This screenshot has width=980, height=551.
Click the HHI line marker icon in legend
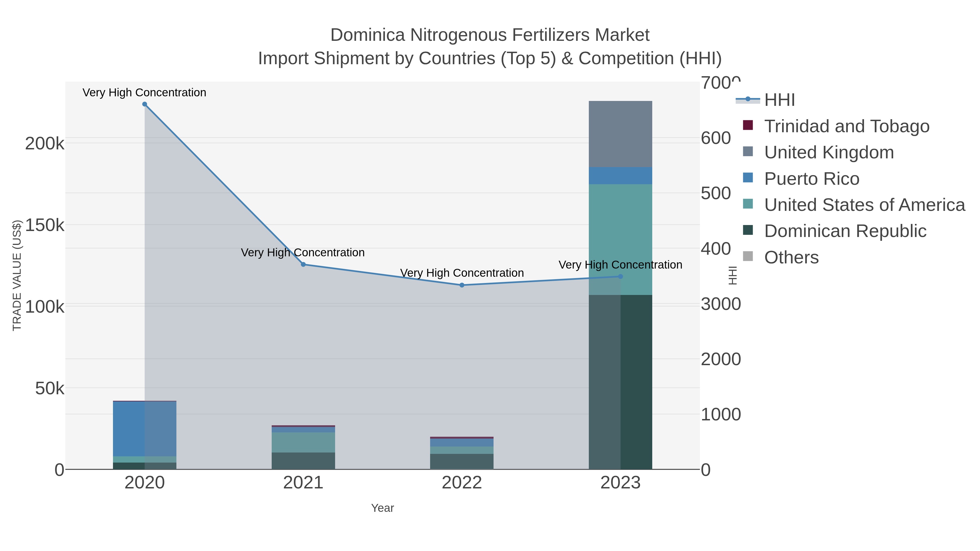click(x=748, y=99)
